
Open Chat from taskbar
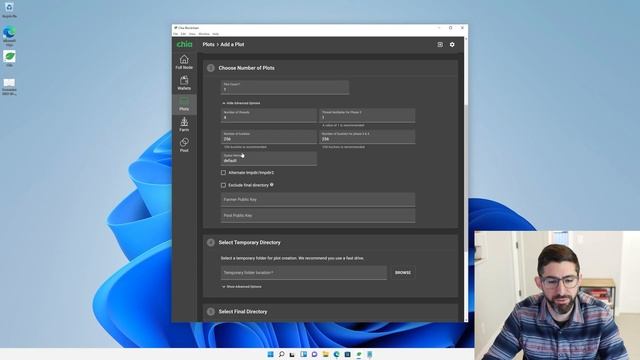coord(314,354)
